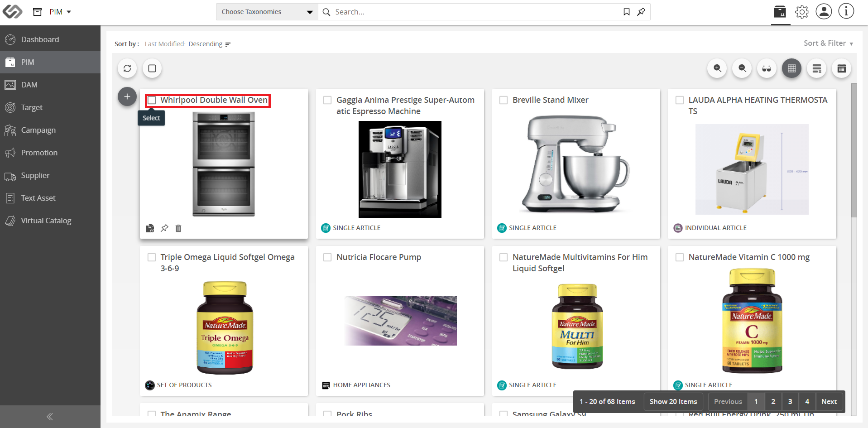Screen dimensions: 868x428
Task: Select LAUDA ALPHA HEATING THERMOSTATS checkbox
Action: 680,100
